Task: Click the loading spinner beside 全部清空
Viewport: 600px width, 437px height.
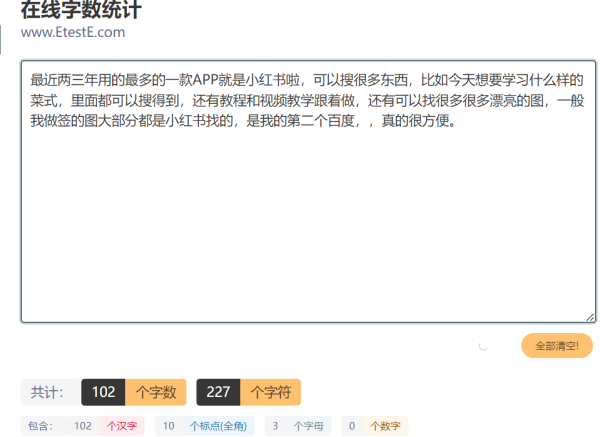Action: [x=483, y=346]
